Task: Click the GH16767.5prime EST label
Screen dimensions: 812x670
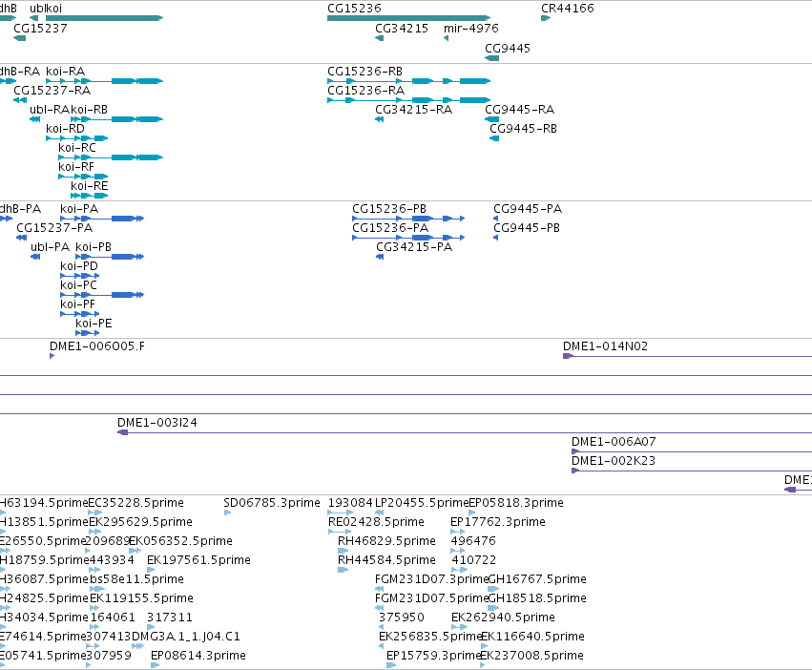Action: (x=537, y=580)
